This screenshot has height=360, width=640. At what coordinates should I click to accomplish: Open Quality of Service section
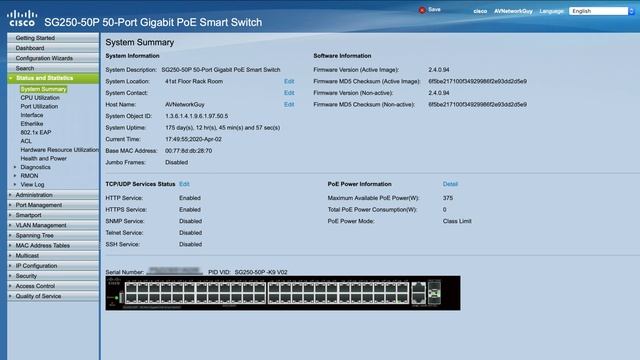click(53, 296)
